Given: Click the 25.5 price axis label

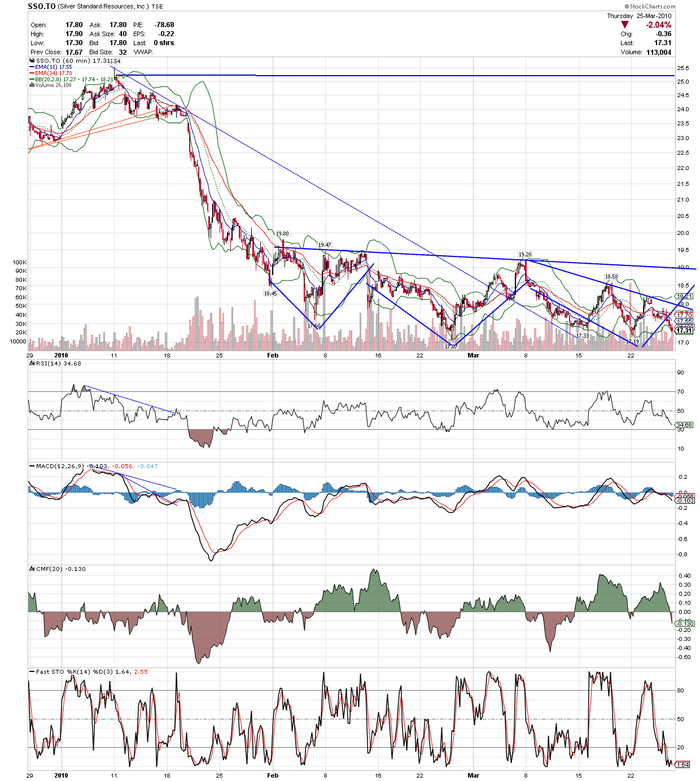Looking at the screenshot, I should click(x=683, y=68).
